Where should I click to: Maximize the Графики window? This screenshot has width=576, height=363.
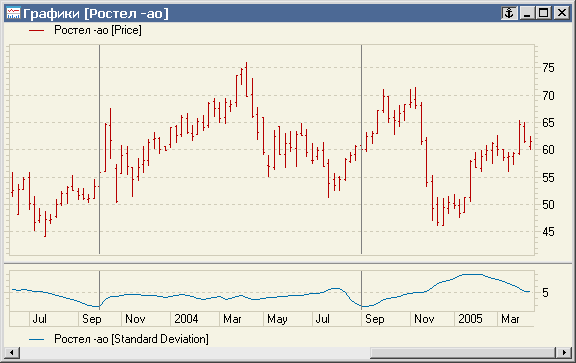coord(544,14)
